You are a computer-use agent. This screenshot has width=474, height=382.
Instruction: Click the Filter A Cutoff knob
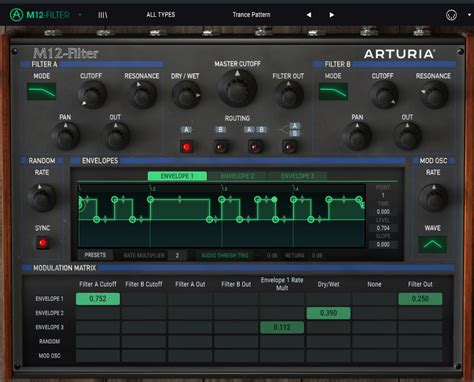pos(92,94)
